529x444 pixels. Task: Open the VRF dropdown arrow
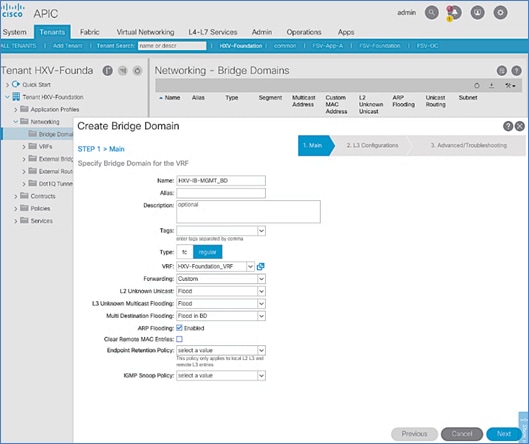coord(250,267)
